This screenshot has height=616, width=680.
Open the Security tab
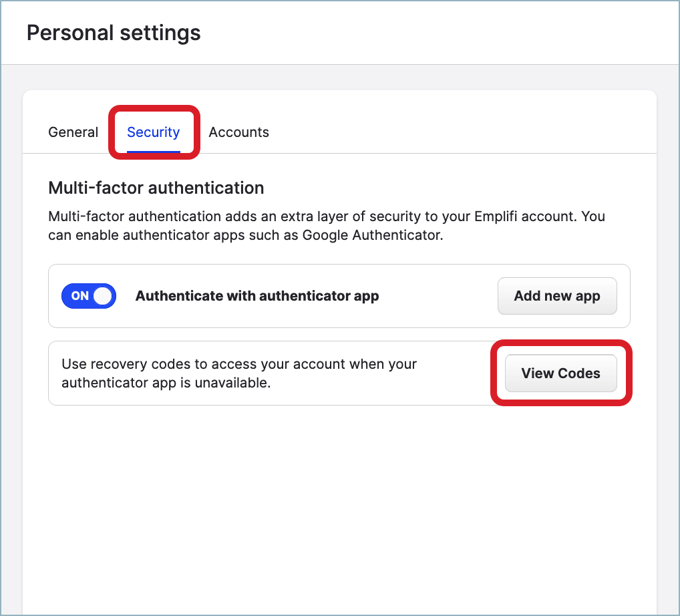coord(153,132)
